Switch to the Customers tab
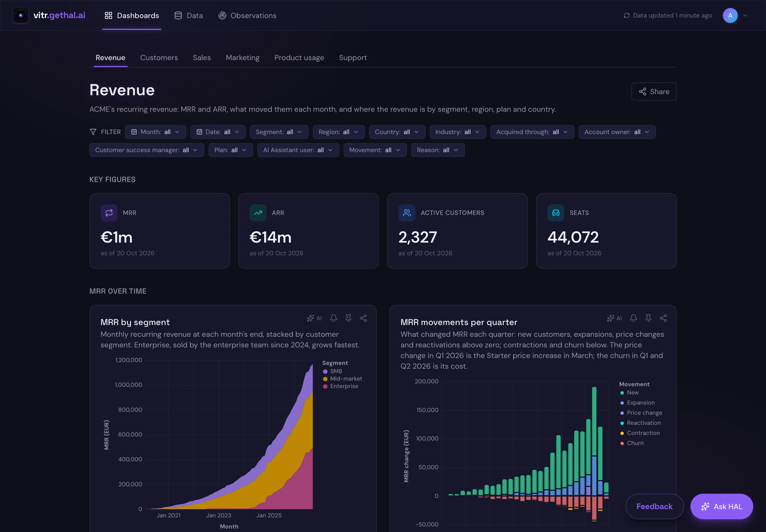This screenshot has width=766, height=532. pos(159,58)
